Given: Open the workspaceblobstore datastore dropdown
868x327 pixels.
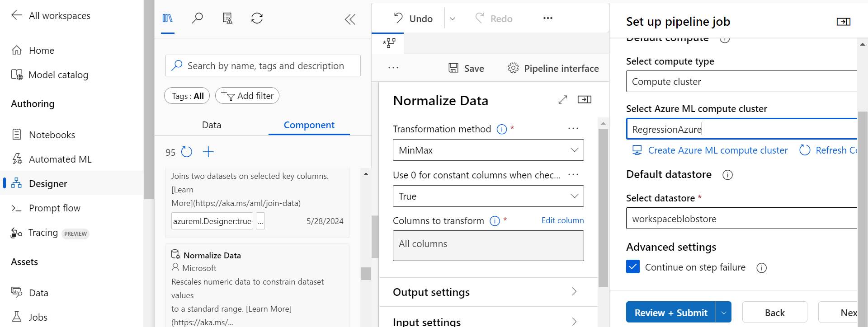Looking at the screenshot, I should [741, 219].
